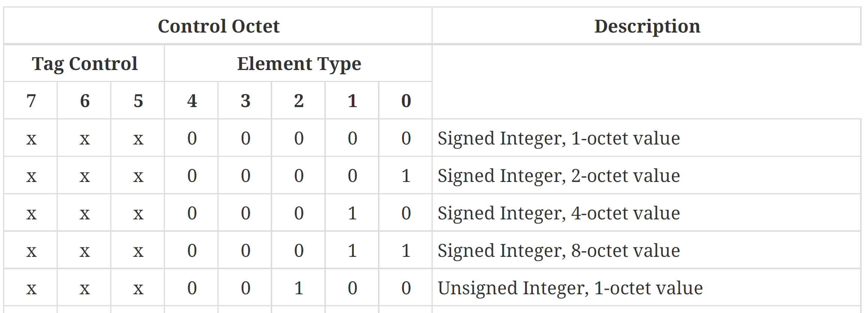Screen dimensions: 868x313
Task: Click bit 7 cell in Signed 8-octet row
Action: [x=31, y=250]
